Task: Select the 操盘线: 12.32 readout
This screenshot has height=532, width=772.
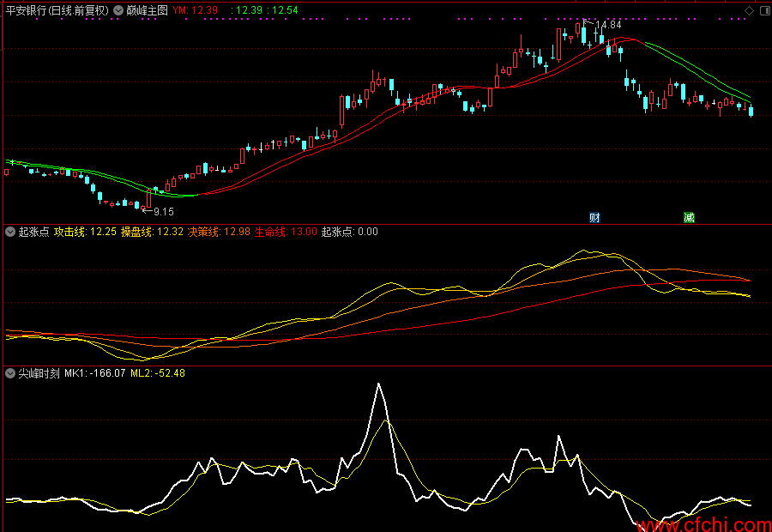Action: coord(152,232)
